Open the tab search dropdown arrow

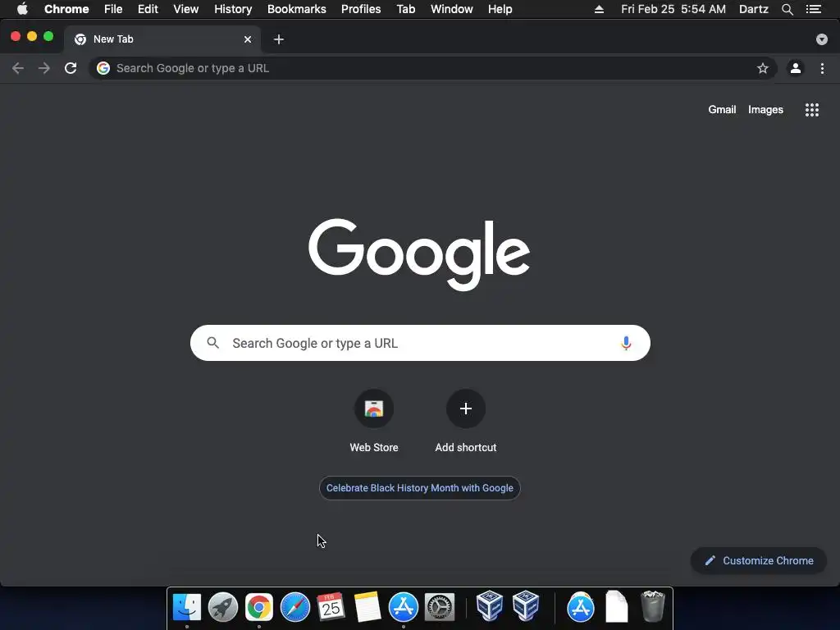pyautogui.click(x=822, y=39)
